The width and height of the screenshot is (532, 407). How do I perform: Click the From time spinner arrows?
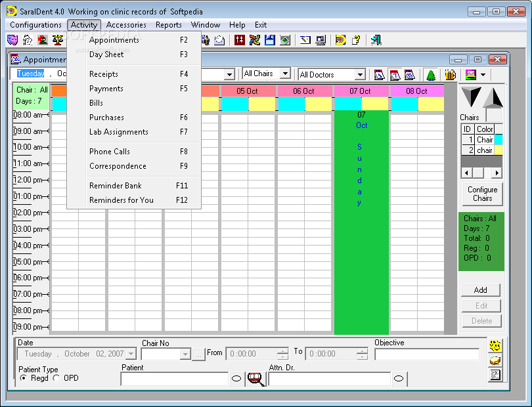[x=282, y=354]
